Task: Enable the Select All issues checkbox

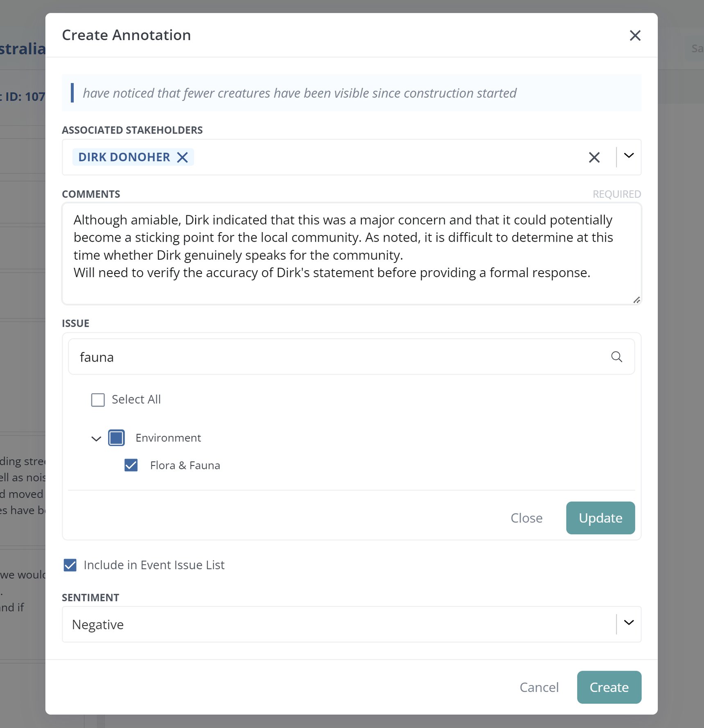Action: (x=98, y=400)
